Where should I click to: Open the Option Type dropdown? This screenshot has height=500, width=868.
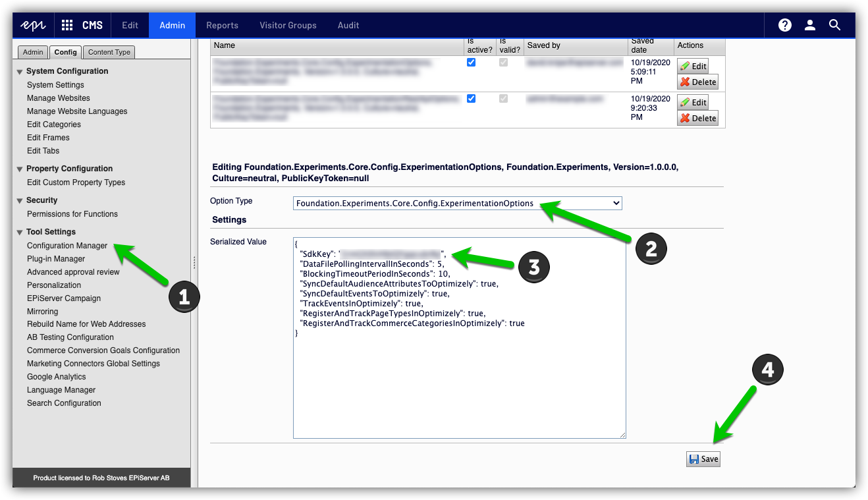[x=457, y=204]
